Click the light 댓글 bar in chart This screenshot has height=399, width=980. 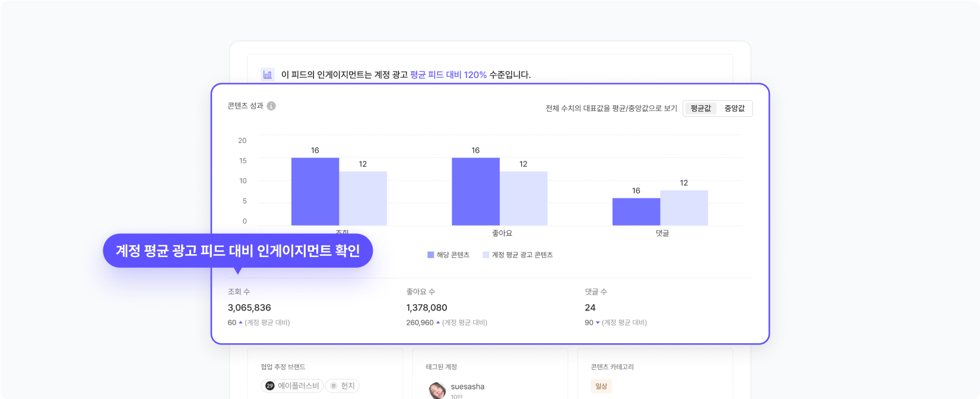684,208
